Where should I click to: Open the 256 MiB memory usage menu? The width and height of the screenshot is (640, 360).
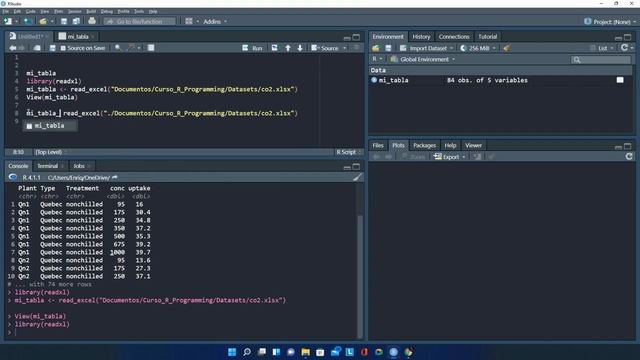pos(478,48)
